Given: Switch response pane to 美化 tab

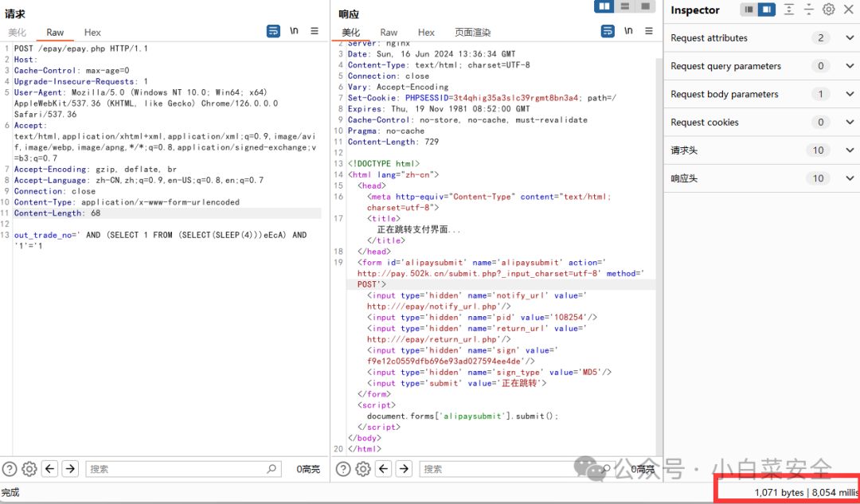Looking at the screenshot, I should pos(351,33).
